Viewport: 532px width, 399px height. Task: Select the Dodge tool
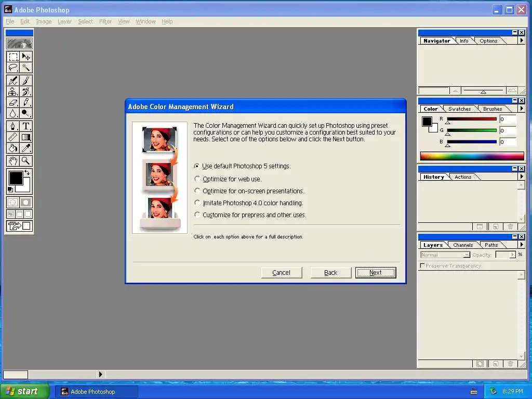26,113
